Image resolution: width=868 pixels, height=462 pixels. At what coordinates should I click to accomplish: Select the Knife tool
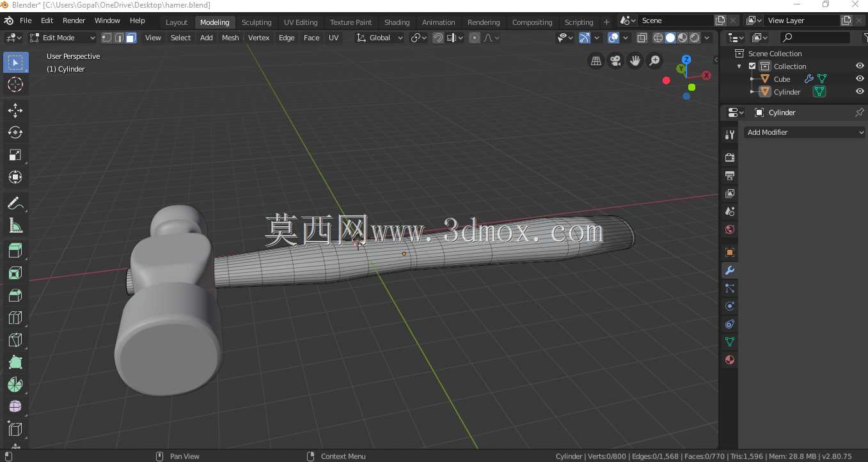(15, 341)
